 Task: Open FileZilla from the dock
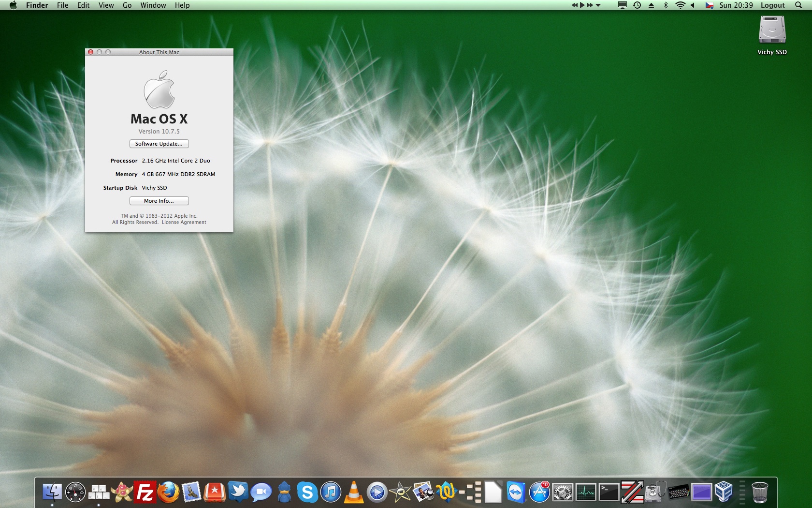pyautogui.click(x=145, y=493)
